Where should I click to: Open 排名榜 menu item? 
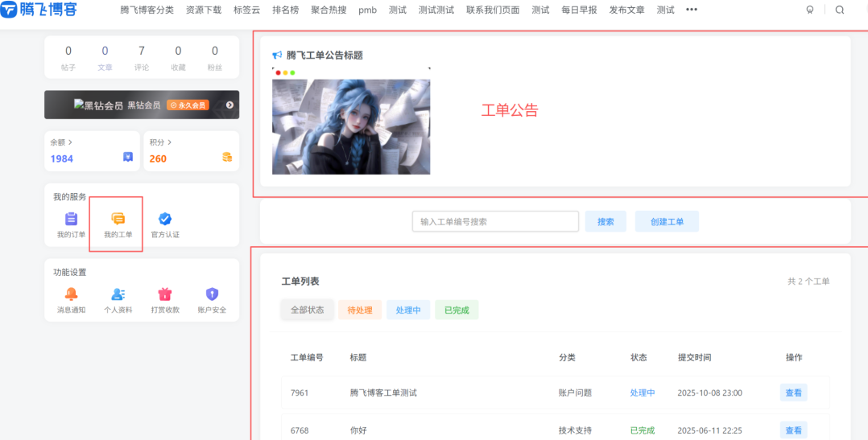286,10
